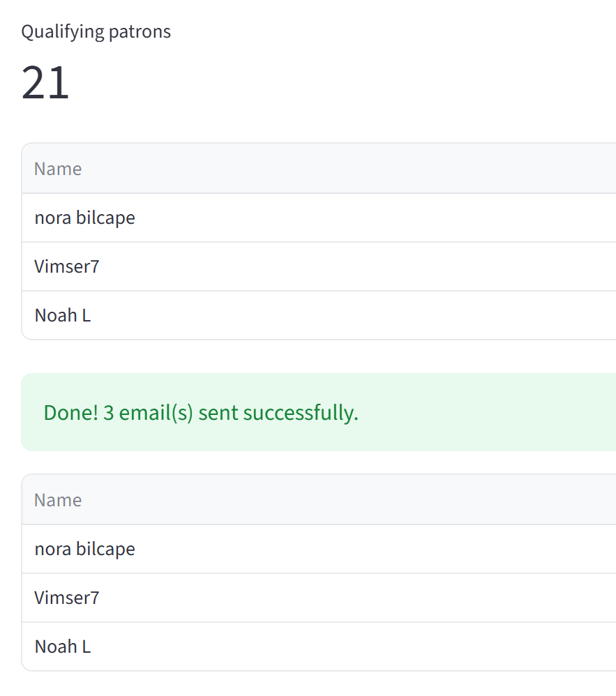The image size is (616, 696).
Task: Select Noah L row below success message
Action: 319,646
